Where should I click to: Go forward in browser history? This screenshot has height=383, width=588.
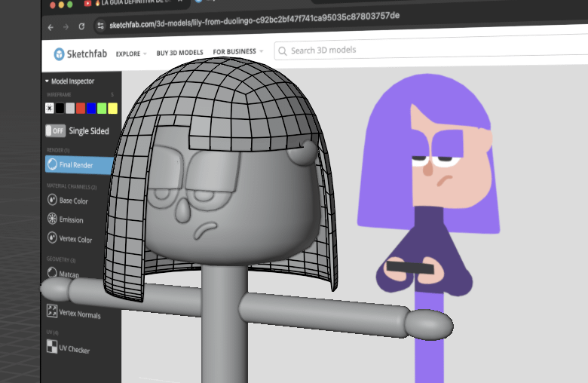(66, 27)
